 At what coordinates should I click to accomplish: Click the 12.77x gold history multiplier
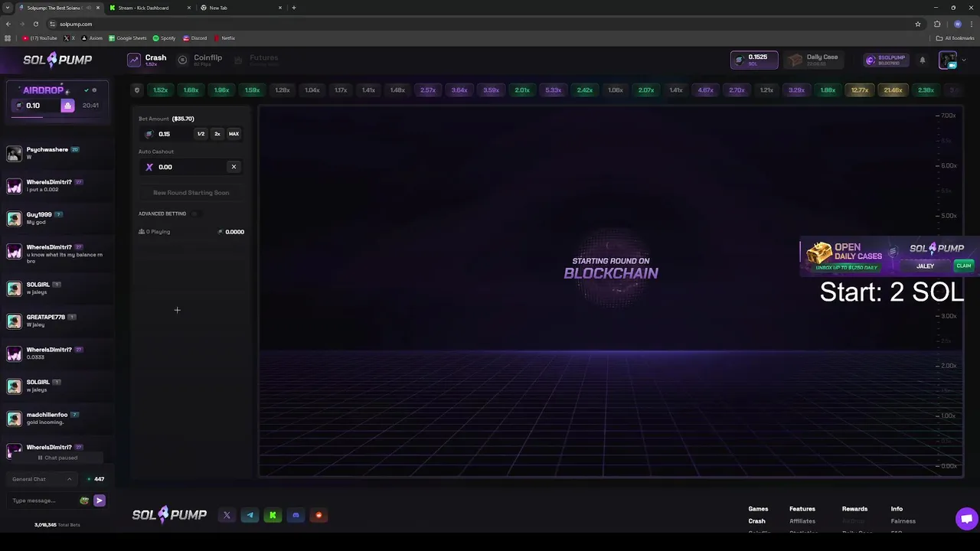pos(860,90)
